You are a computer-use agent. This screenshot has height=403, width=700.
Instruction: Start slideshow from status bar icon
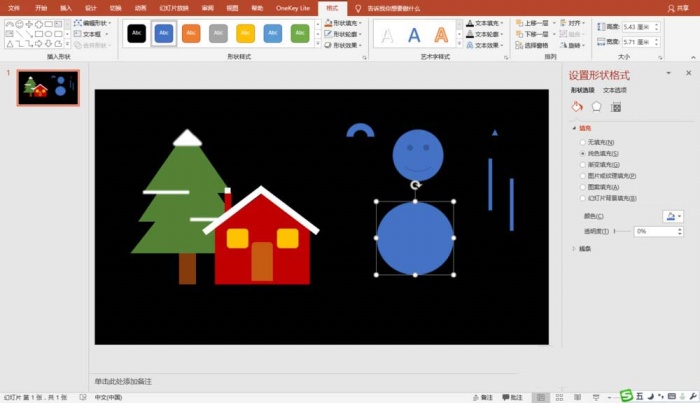pos(596,397)
